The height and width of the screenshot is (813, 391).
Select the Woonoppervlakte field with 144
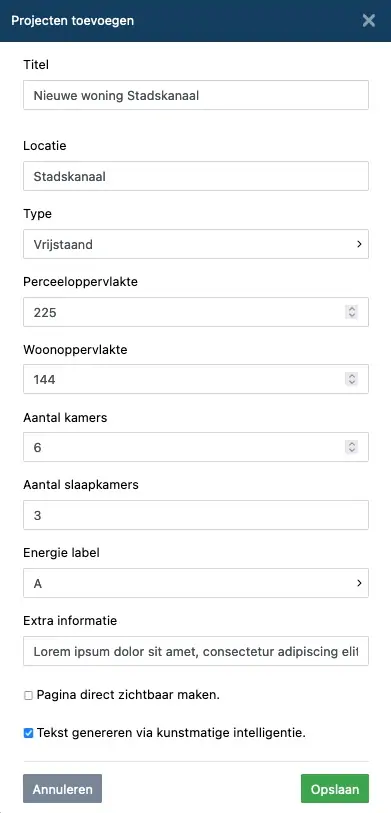[x=196, y=380]
